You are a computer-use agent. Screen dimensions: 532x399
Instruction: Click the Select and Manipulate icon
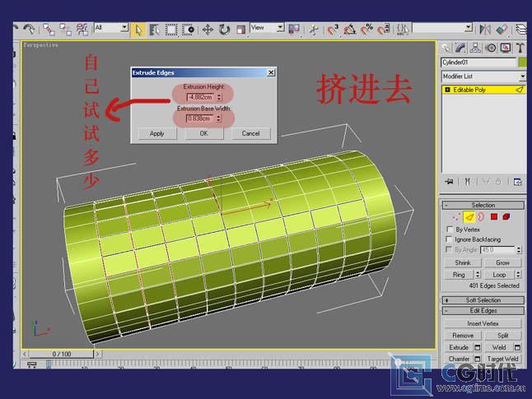coord(314,30)
